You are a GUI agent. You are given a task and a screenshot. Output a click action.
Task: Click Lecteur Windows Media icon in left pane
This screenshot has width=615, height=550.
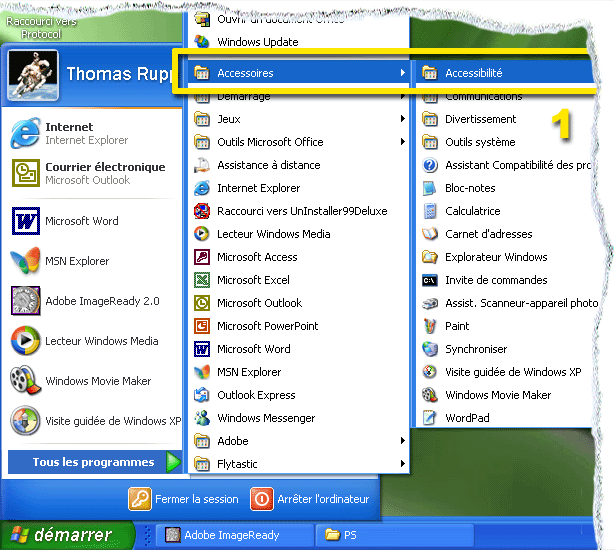coord(25,341)
